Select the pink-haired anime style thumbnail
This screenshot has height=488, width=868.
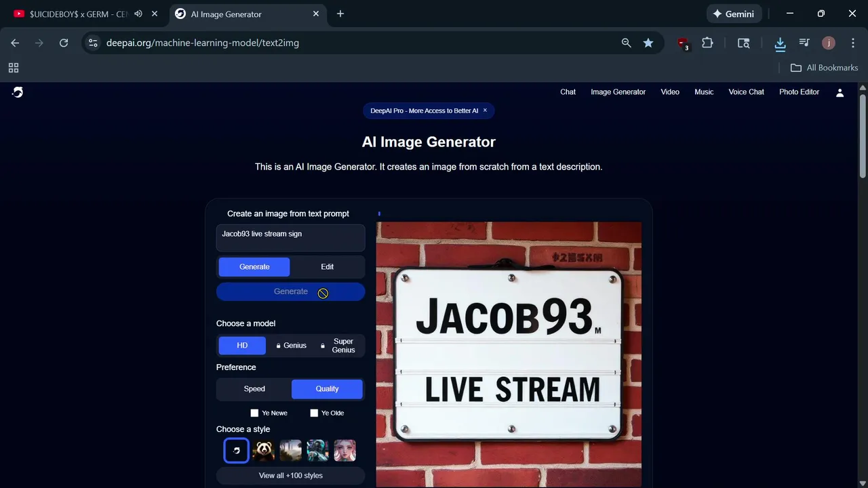(x=344, y=451)
